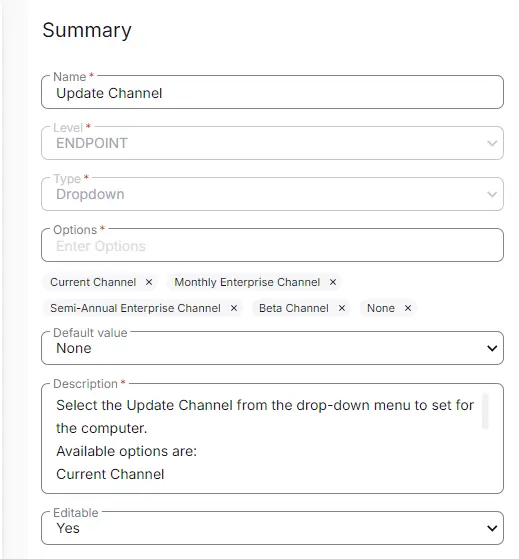Delete the Semi-Annual Enterprise Channel tag
The image size is (519, 559).
point(234,308)
